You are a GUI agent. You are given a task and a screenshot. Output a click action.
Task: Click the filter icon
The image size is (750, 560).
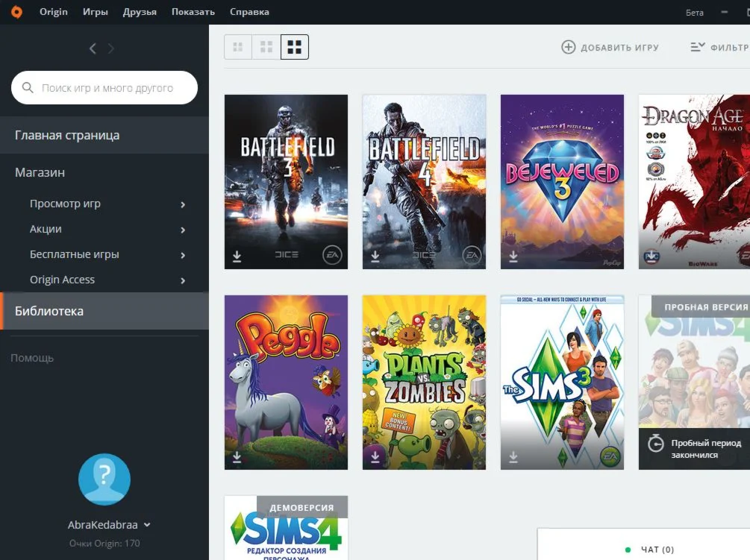[x=697, y=47]
